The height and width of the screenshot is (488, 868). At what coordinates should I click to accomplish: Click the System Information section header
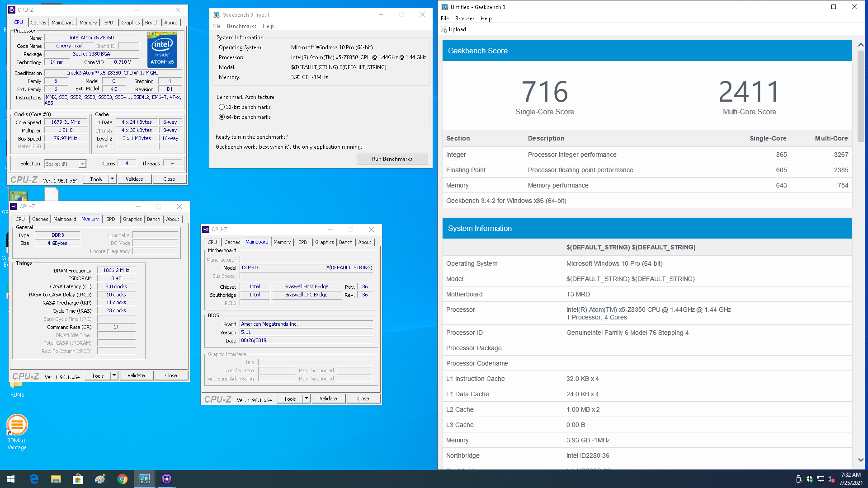click(647, 228)
